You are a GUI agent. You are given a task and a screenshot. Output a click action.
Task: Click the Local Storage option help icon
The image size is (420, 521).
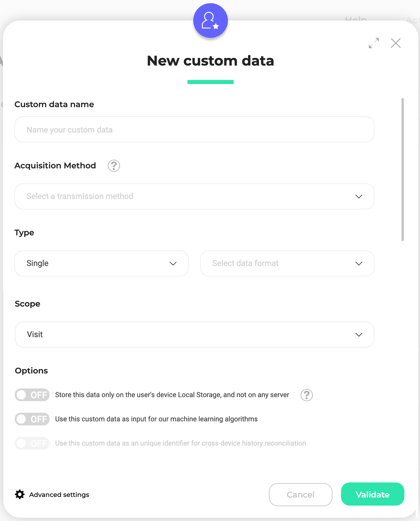pos(307,395)
